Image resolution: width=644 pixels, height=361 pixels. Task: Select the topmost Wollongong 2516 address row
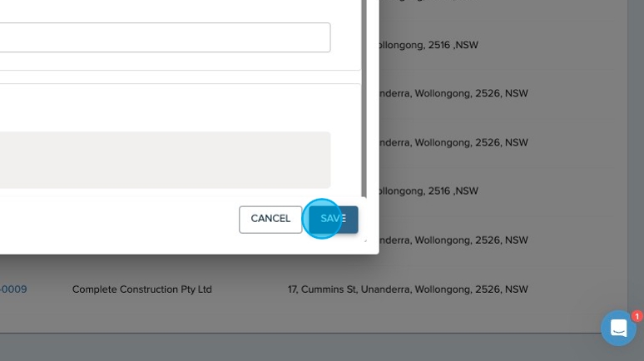point(424,45)
